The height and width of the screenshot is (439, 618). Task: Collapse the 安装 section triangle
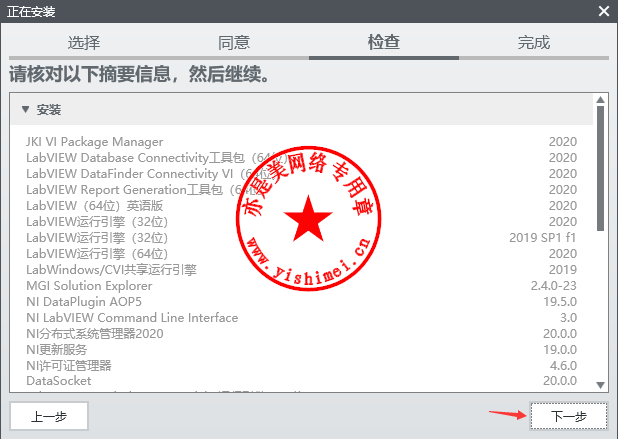coord(26,109)
